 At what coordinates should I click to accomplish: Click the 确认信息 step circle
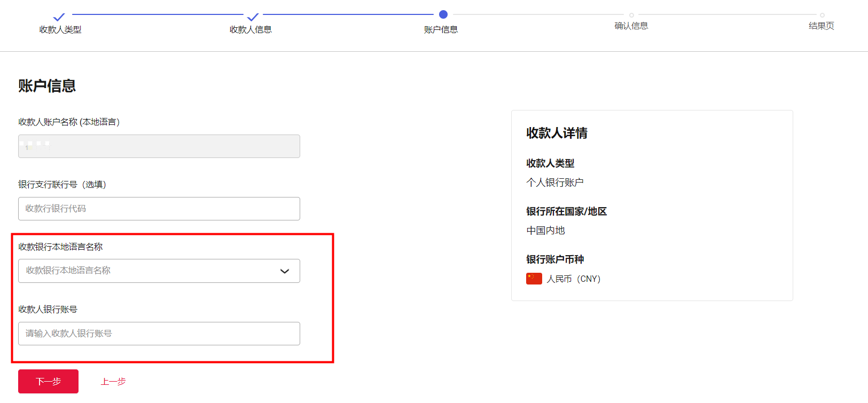[x=631, y=15]
